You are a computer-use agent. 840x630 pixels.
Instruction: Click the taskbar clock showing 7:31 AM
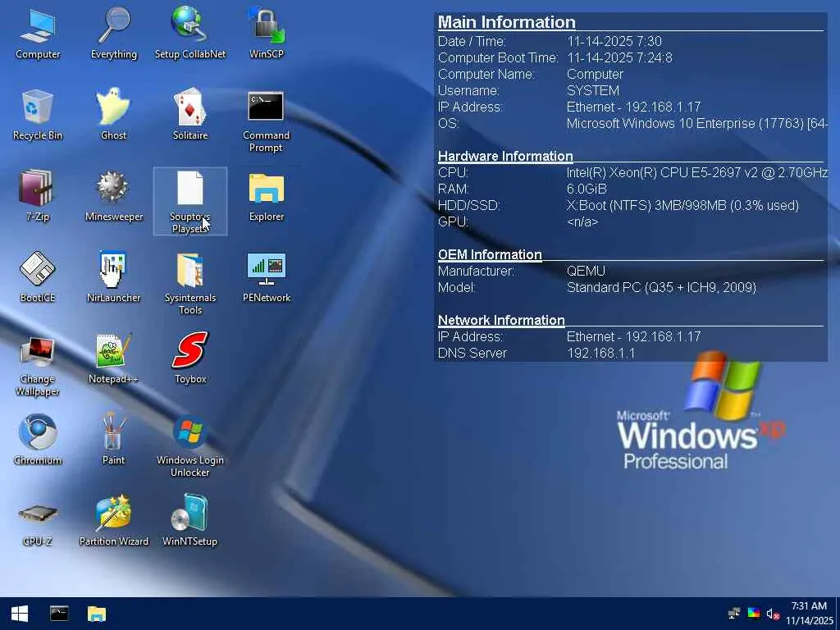(810, 614)
